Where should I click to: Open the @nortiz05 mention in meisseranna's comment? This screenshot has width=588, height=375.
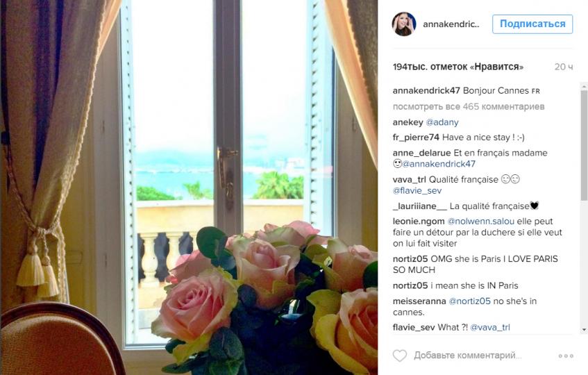[469, 301]
